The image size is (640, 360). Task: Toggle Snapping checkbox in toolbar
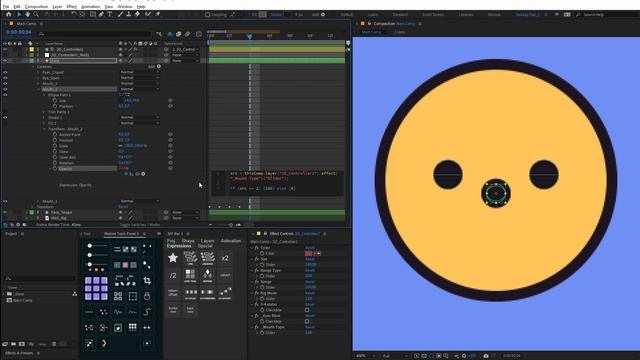207,15
